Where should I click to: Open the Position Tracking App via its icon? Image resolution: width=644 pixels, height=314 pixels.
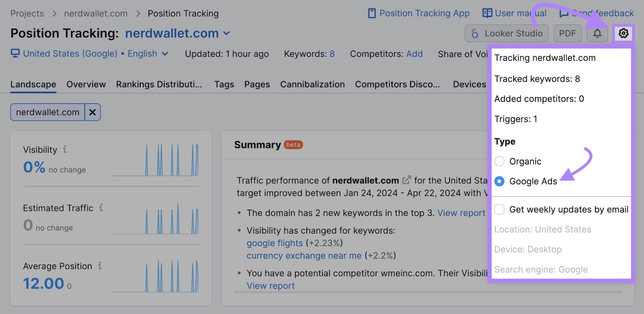[371, 13]
